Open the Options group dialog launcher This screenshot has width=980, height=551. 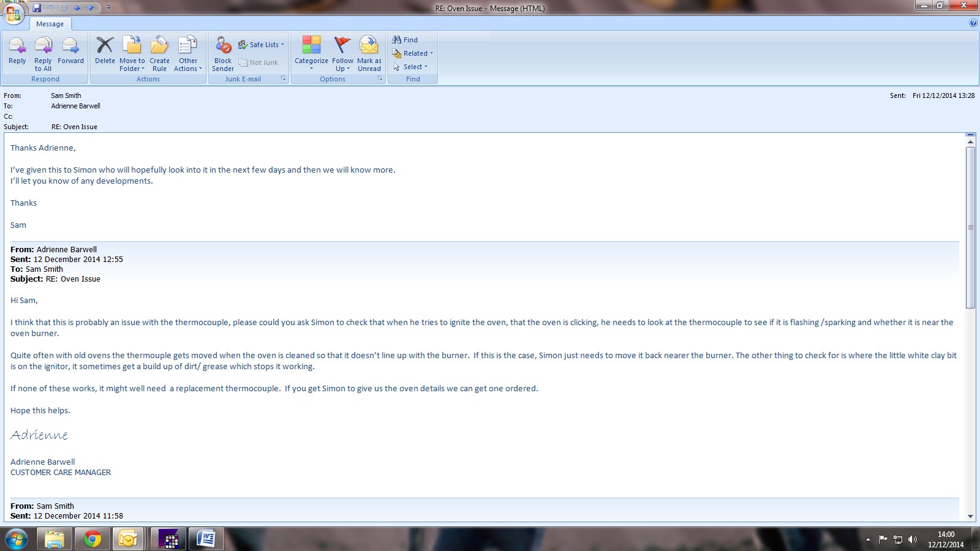pos(380,79)
